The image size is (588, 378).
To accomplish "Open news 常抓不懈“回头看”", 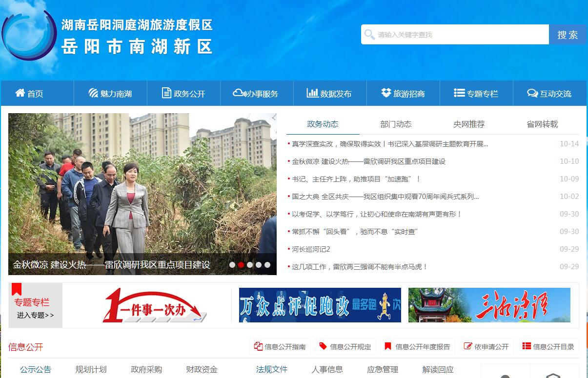I will coord(355,232).
